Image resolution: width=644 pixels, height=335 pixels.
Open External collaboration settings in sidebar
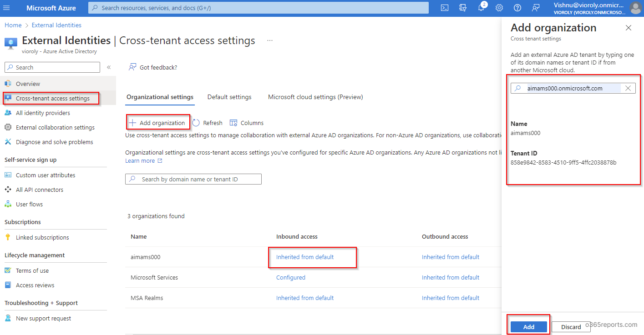tap(55, 127)
